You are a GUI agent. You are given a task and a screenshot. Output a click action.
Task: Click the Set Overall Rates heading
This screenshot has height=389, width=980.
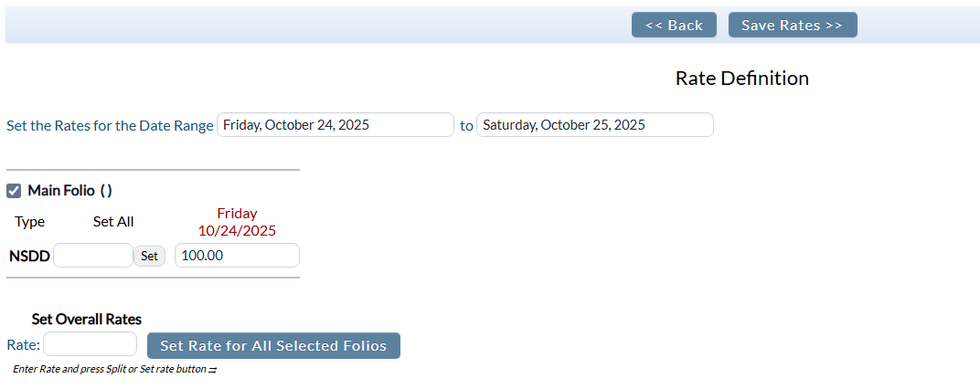point(86,320)
